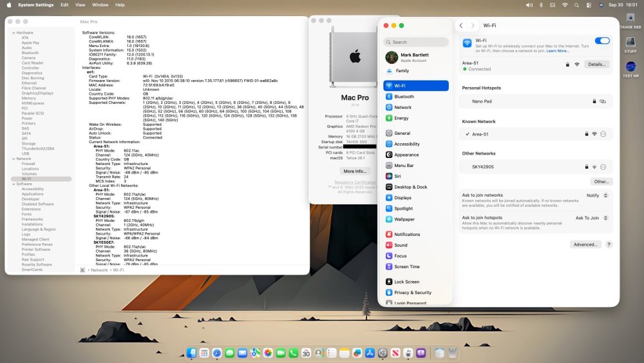The height and width of the screenshot is (363, 644).
Task: Select Graphics/Displays in System Information
Action: coord(37,93)
